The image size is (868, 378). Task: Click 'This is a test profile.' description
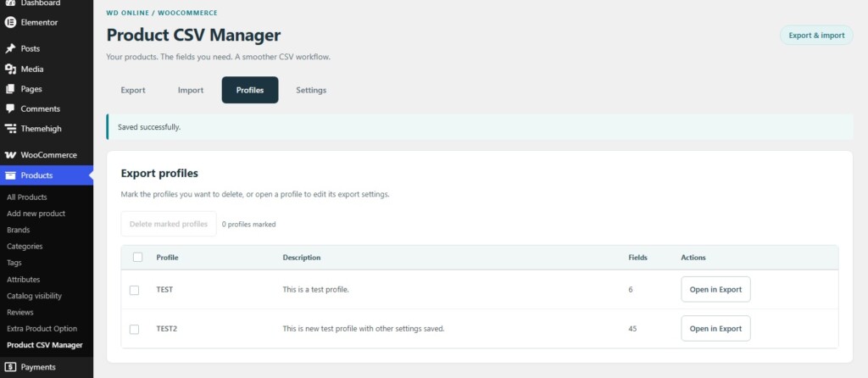tap(315, 290)
